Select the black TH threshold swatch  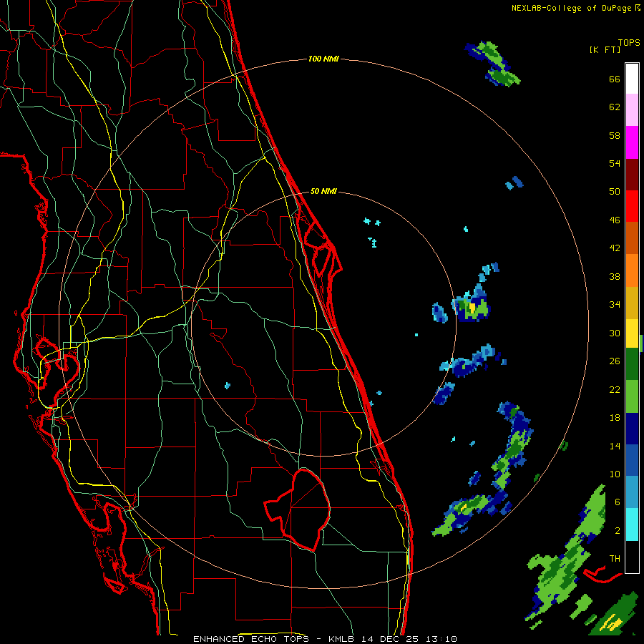pos(632,557)
